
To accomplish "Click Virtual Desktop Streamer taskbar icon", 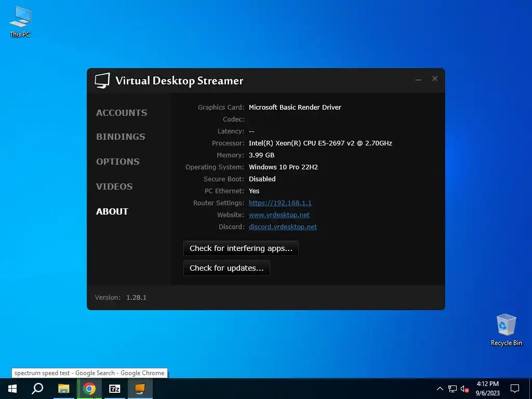I will (140, 389).
